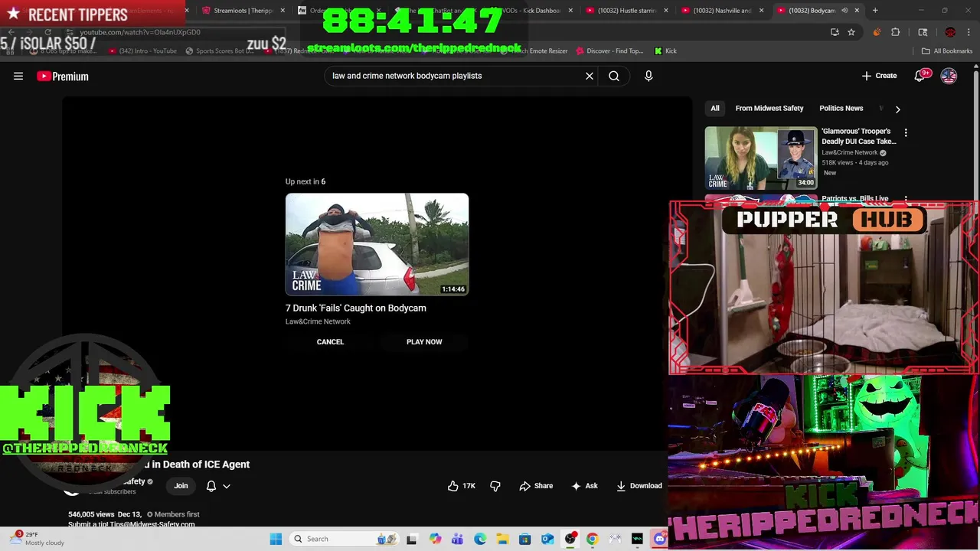Open Discord from taskbar
Image resolution: width=980 pixels, height=551 pixels.
(659, 540)
